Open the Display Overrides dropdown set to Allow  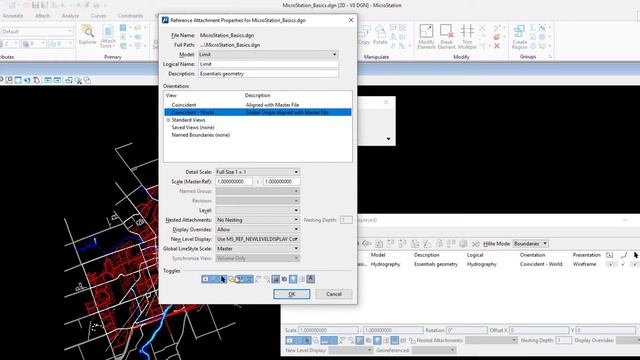point(258,229)
